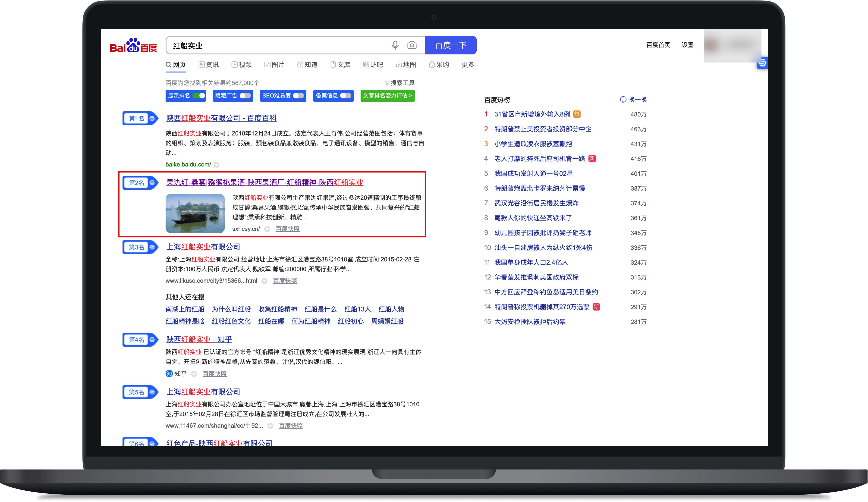Screen dimensions: 868x502
Task: Expand dropdown next to www.likuso.com URL
Action: tap(264, 281)
